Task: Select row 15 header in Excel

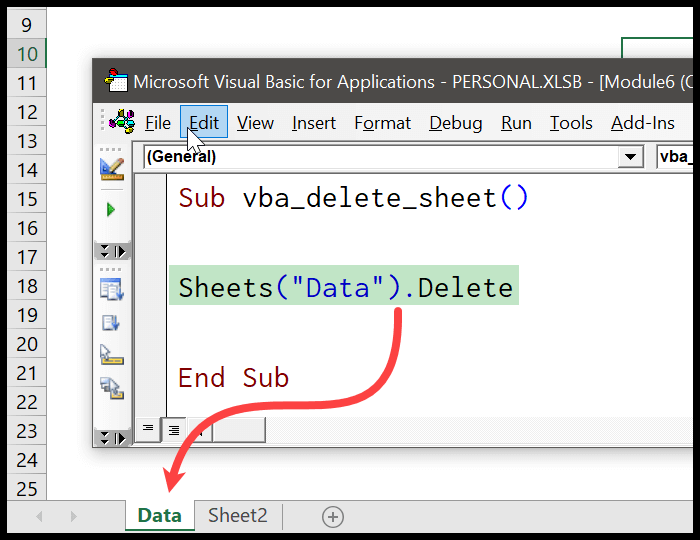Action: coord(26,199)
